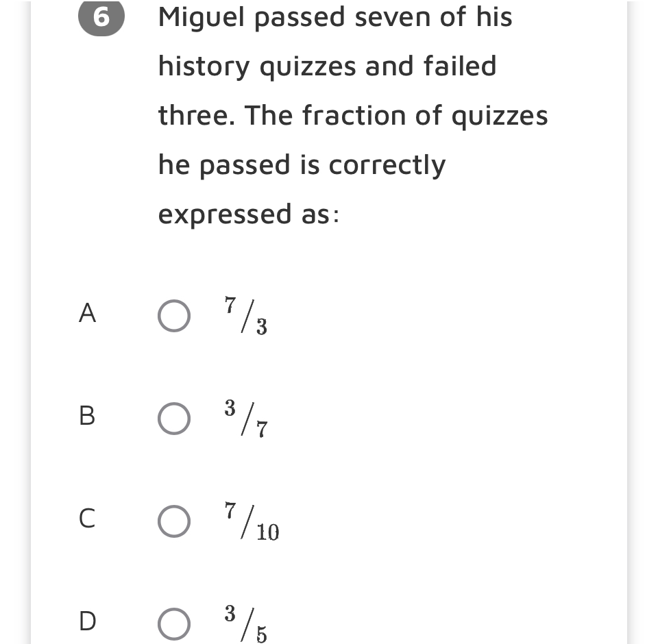
Task: Select the radio button beside 3/5
Action: (174, 623)
